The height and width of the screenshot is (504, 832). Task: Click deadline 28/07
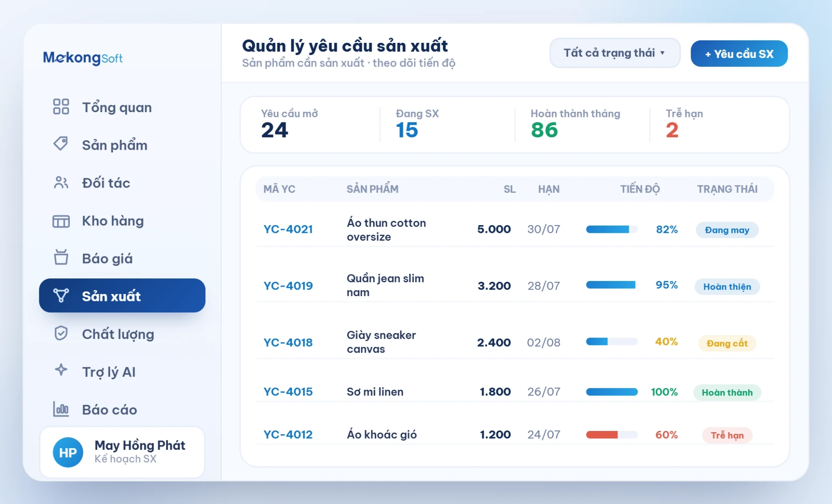[544, 286]
